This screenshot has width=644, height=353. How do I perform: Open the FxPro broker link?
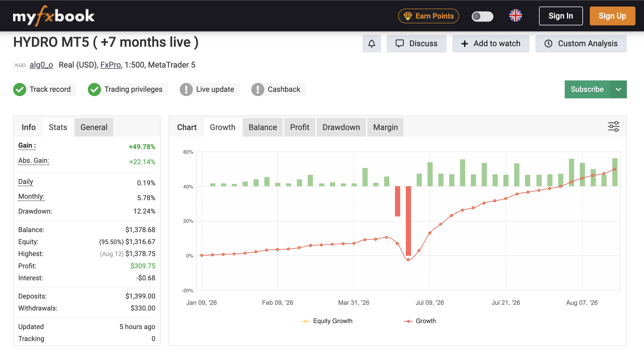pos(111,65)
